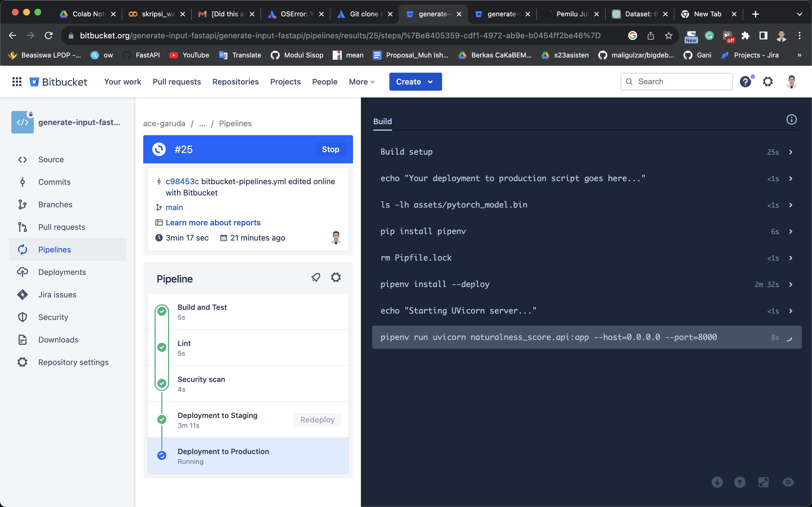Viewport: 812px width, 507px height.
Task: Open Pipelines in the repository sidebar
Action: point(54,250)
